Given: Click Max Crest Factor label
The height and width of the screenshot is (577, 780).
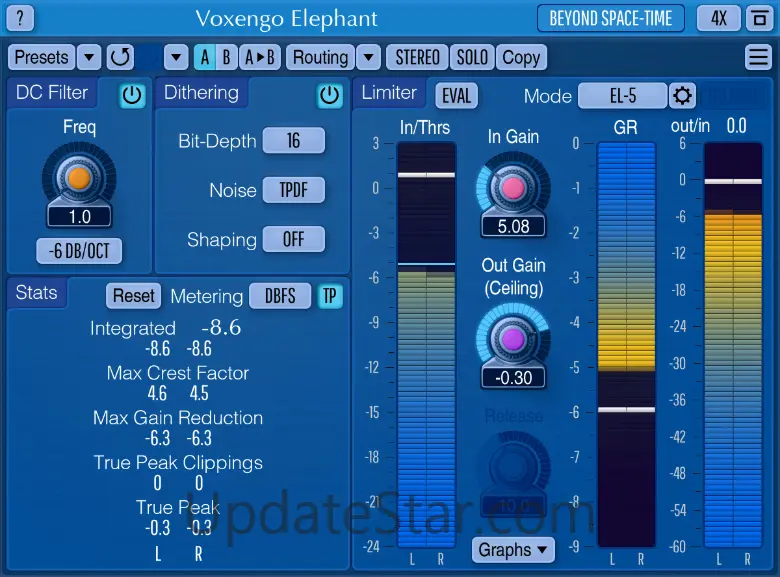Looking at the screenshot, I should [x=178, y=373].
